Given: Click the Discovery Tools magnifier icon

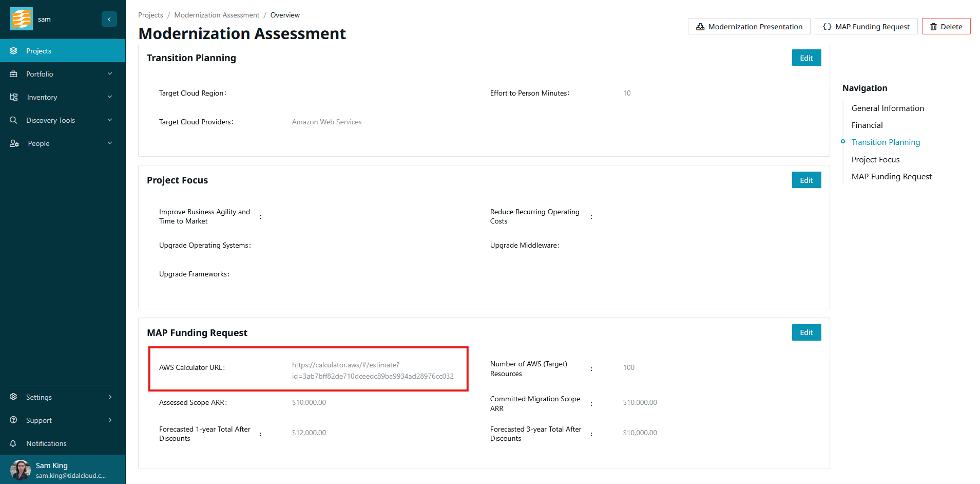Looking at the screenshot, I should [14, 120].
